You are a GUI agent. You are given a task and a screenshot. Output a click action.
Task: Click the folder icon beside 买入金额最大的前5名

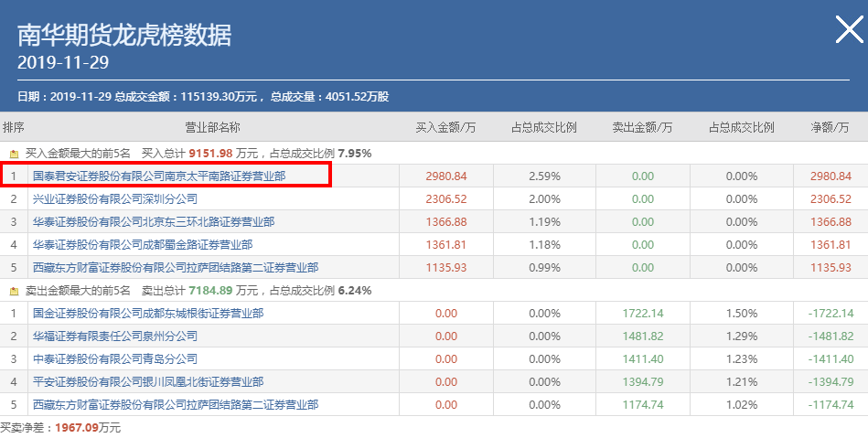(x=15, y=154)
